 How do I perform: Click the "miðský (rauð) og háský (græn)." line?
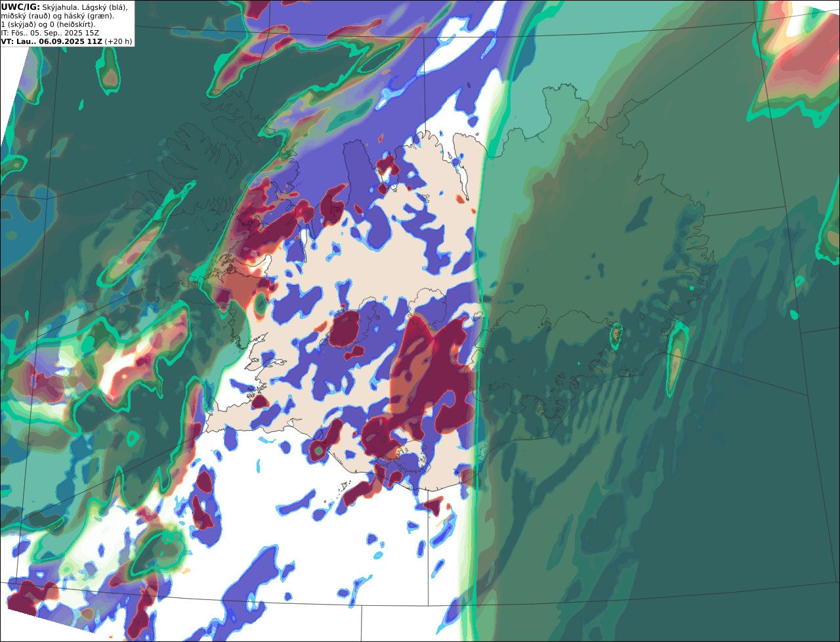pos(58,16)
